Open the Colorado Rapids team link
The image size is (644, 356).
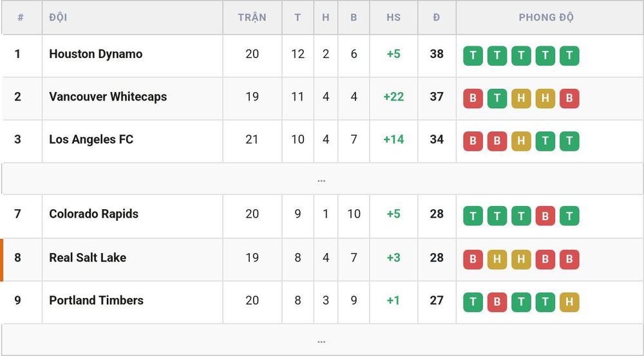click(x=93, y=214)
